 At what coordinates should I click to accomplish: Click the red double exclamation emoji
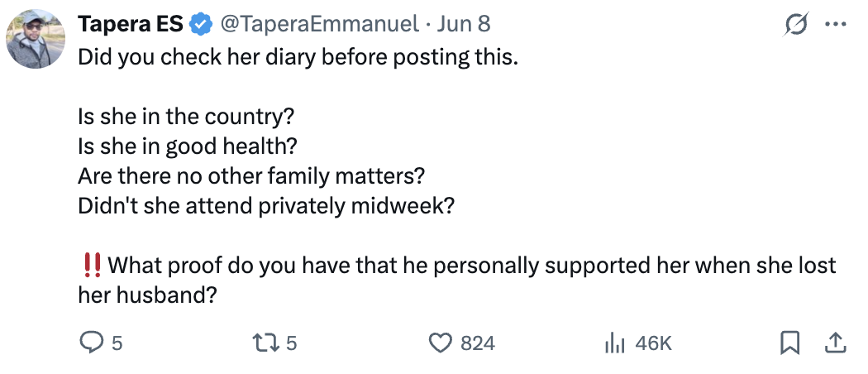coord(91,265)
